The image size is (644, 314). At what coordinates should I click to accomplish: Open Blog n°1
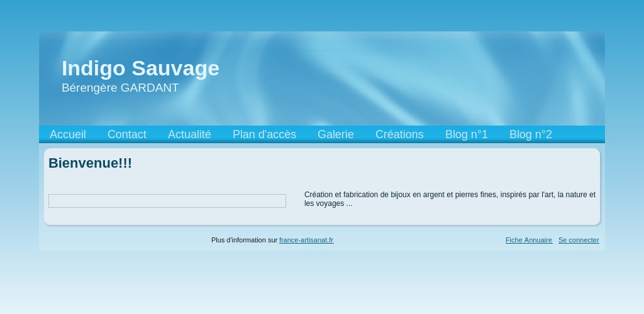click(x=467, y=134)
